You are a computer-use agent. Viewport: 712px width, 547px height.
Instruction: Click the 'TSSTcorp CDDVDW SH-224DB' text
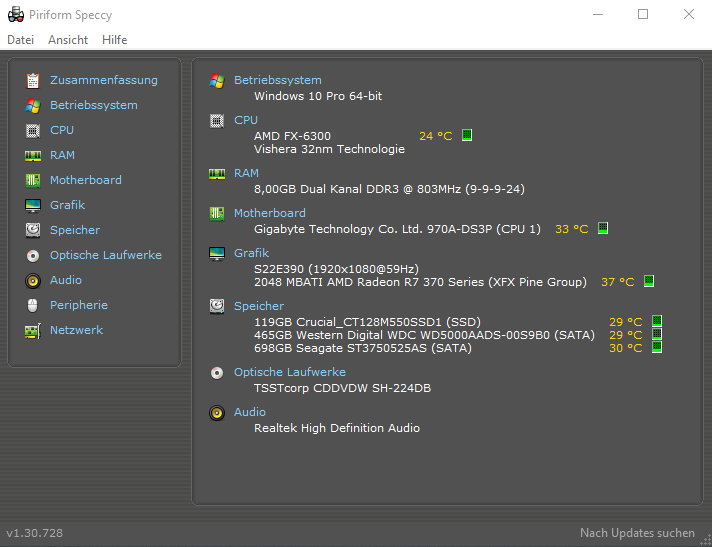coord(342,389)
